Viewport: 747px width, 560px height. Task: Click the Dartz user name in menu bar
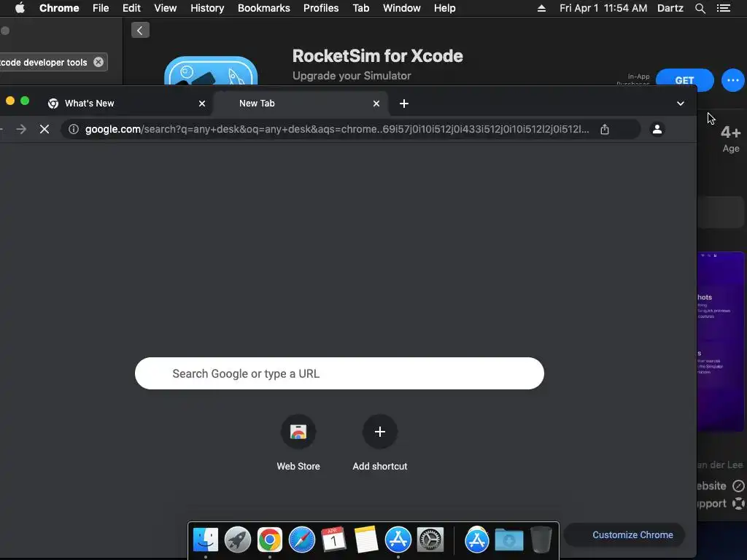(670, 8)
